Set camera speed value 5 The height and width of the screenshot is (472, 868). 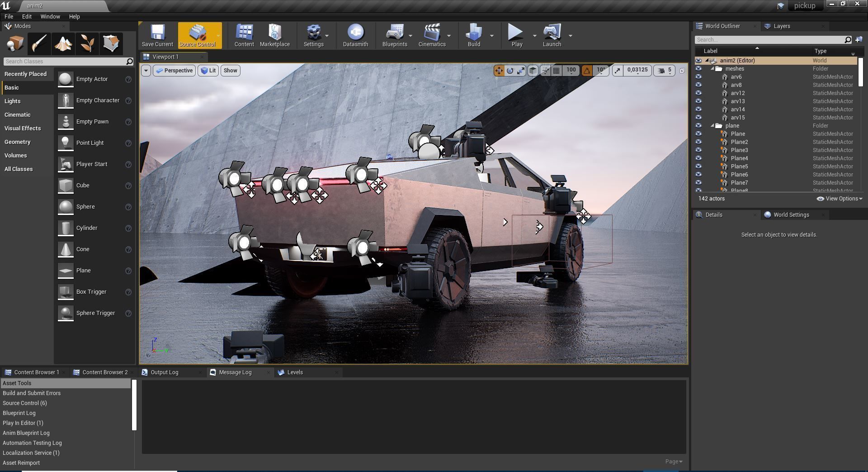coord(665,71)
